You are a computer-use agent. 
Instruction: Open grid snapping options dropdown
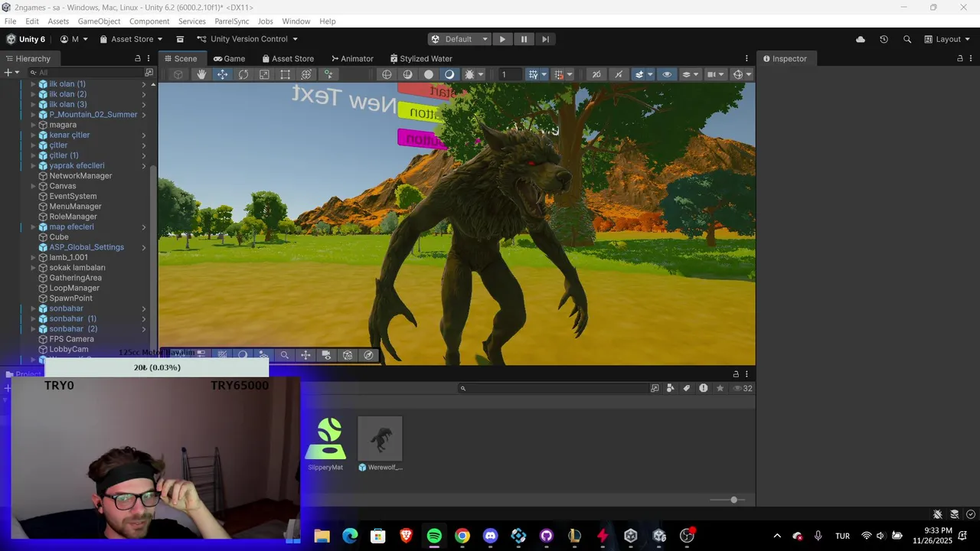pyautogui.click(x=544, y=74)
